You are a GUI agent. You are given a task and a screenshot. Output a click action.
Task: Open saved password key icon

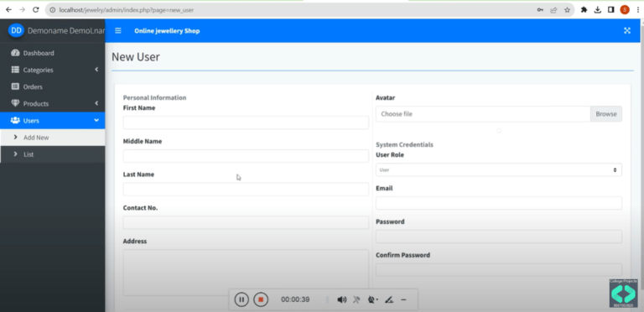540,10
